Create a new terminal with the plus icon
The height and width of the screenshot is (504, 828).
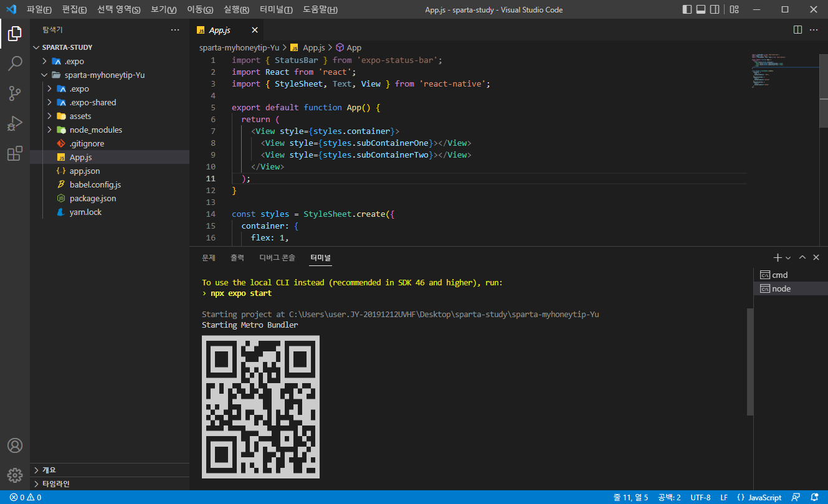click(778, 257)
